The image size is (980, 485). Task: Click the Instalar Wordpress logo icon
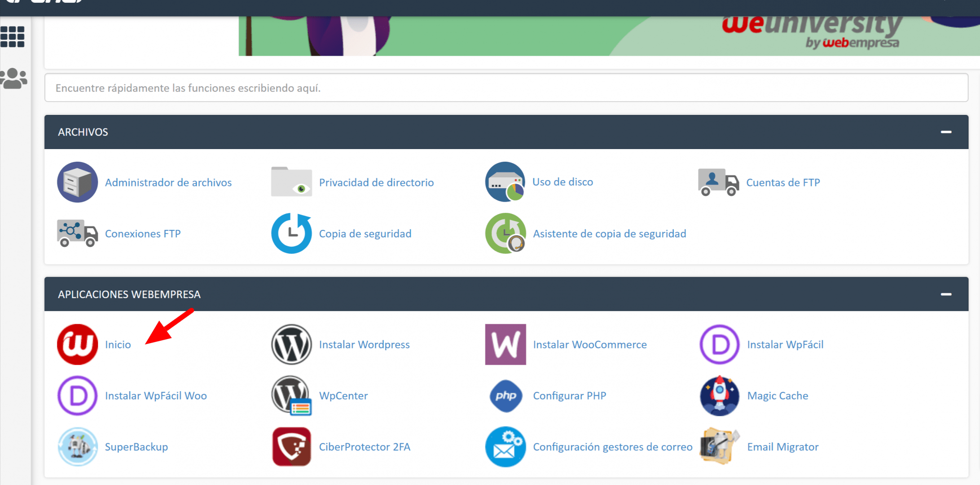coord(291,344)
